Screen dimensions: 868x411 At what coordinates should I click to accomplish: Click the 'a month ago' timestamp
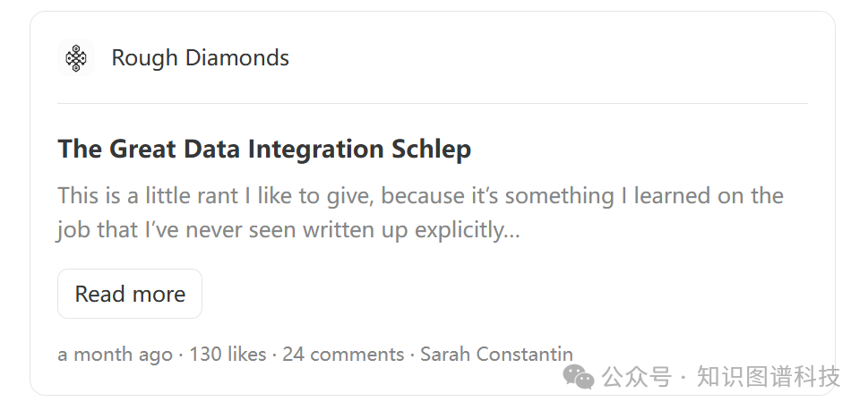[x=116, y=355]
